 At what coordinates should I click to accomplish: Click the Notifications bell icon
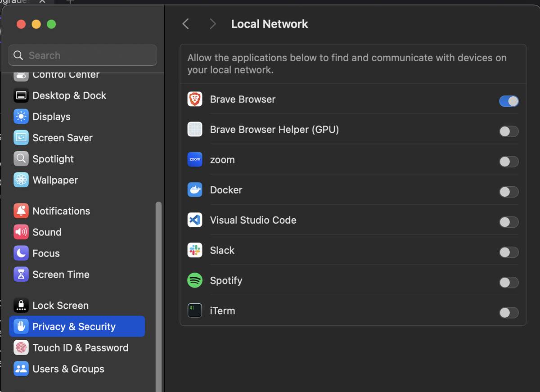pos(21,211)
